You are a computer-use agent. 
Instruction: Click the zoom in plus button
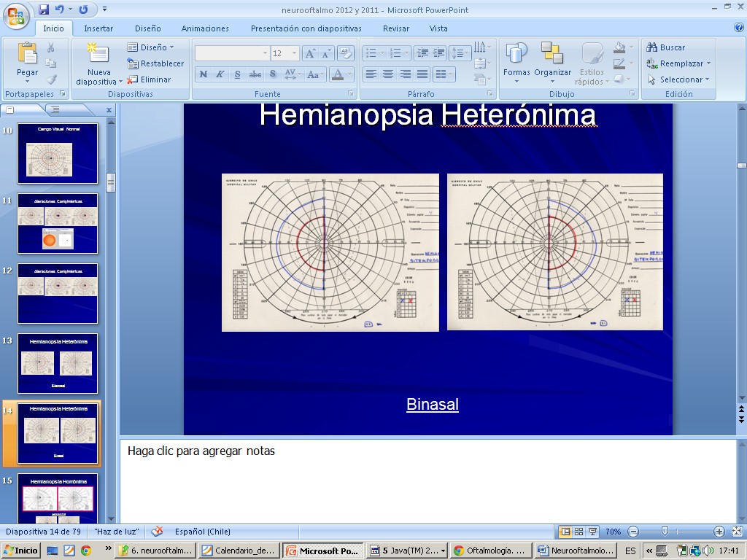(x=719, y=532)
